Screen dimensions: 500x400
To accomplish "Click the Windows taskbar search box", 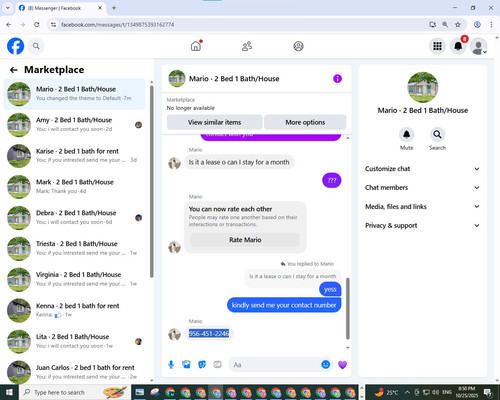I will (x=75, y=392).
